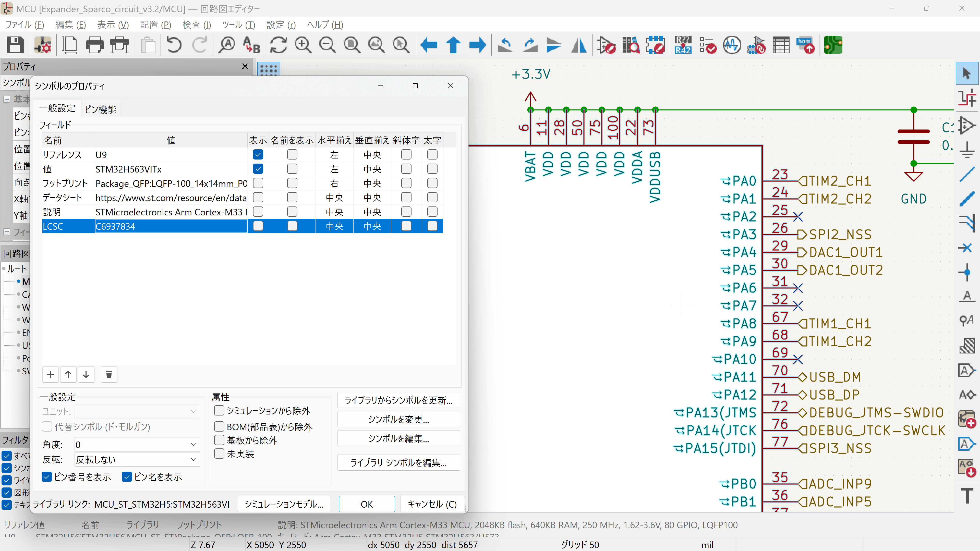
Task: Mirror selection horizontally
Action: 579,45
